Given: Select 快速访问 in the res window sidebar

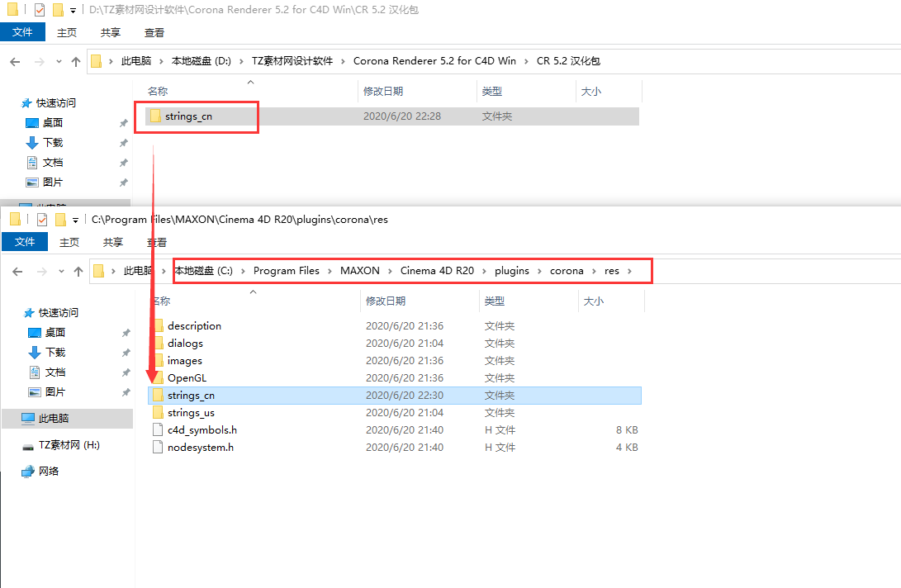Looking at the screenshot, I should point(58,313).
